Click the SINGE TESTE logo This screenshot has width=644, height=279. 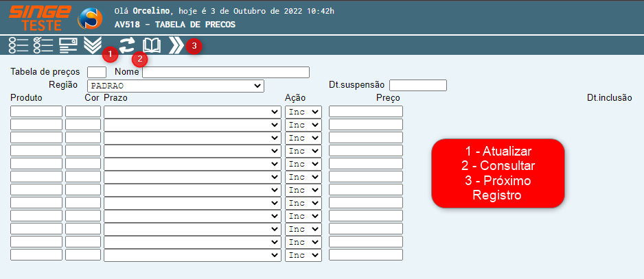click(40, 17)
